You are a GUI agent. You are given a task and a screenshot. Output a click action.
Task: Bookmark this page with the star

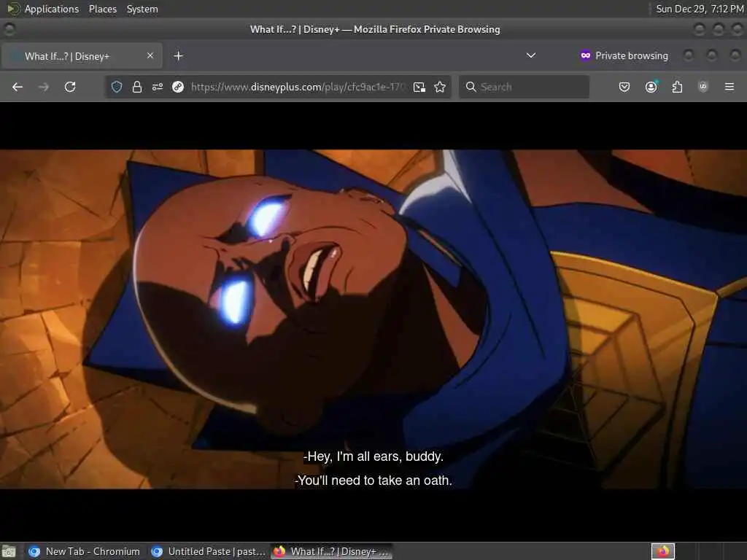(440, 87)
